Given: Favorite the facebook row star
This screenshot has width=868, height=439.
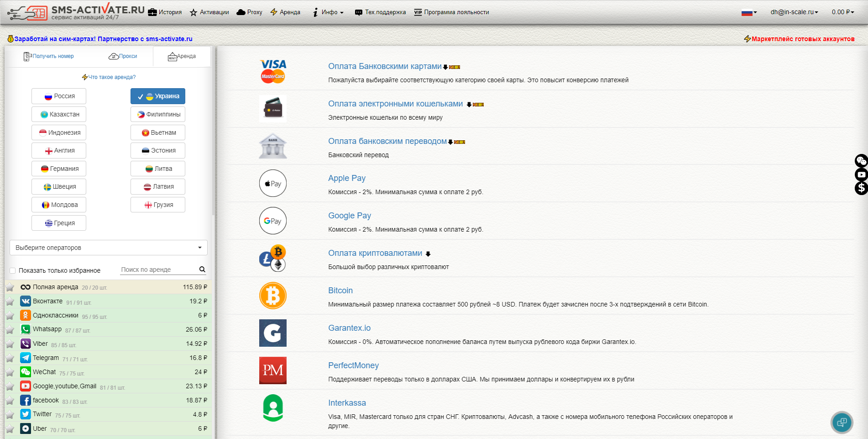Looking at the screenshot, I should click(x=10, y=401).
